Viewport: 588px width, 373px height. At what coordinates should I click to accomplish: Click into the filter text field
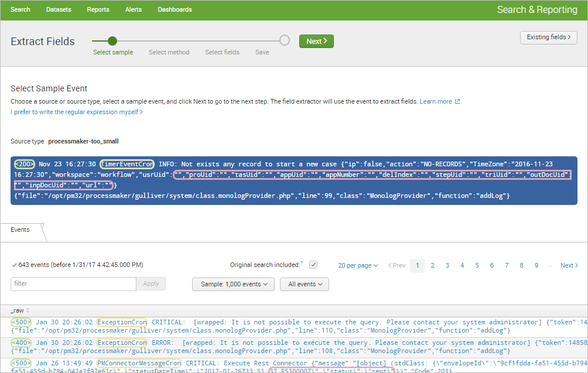coord(73,283)
